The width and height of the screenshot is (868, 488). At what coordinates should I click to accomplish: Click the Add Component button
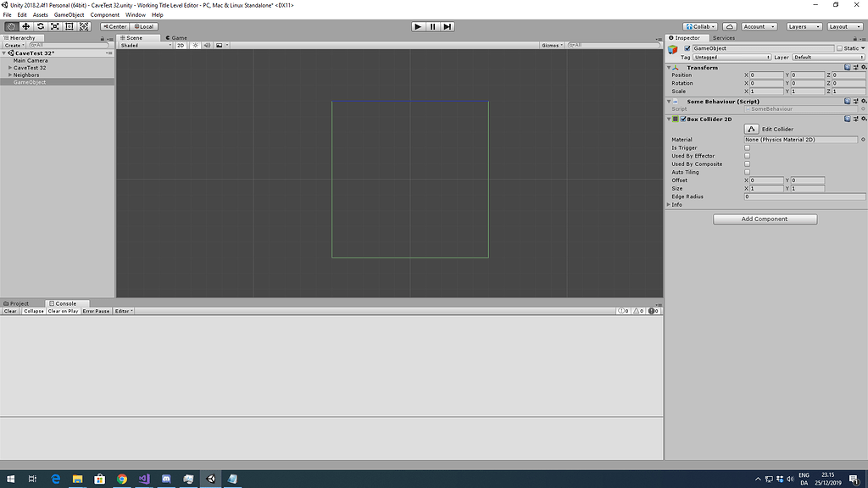click(764, 219)
